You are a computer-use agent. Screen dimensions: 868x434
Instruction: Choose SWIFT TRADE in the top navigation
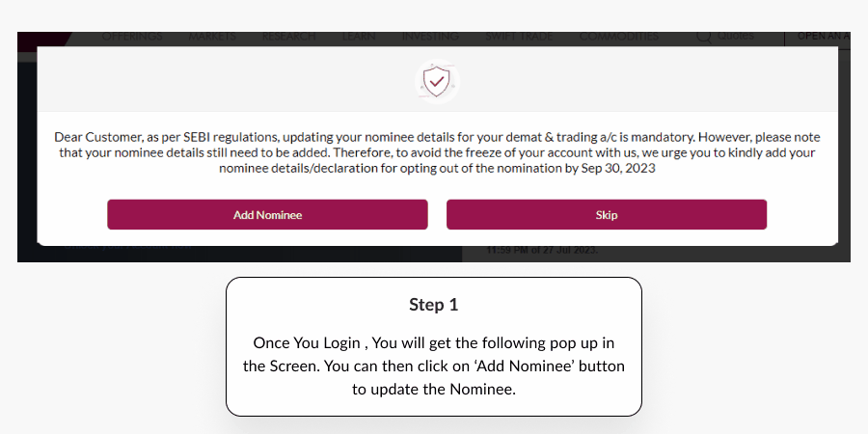click(519, 37)
